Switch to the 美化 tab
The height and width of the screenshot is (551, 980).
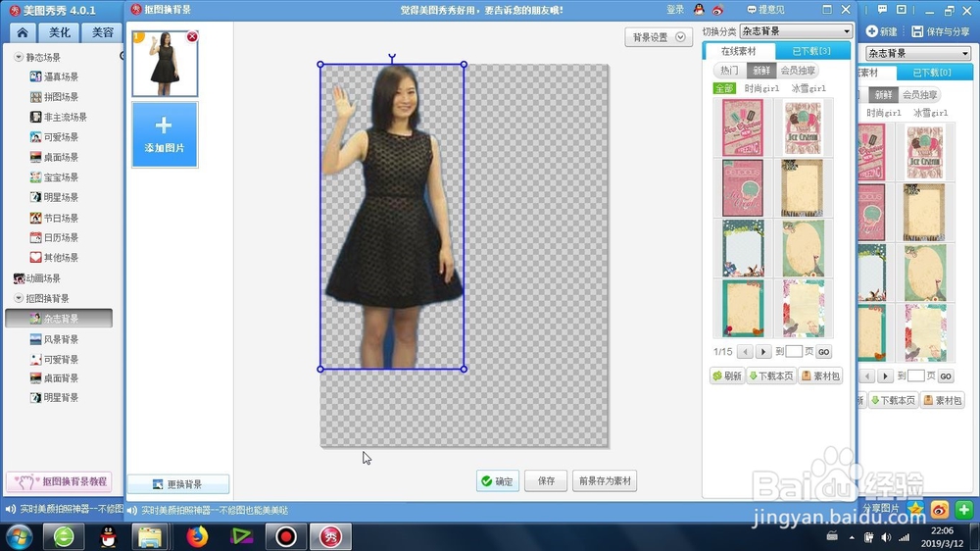point(60,32)
